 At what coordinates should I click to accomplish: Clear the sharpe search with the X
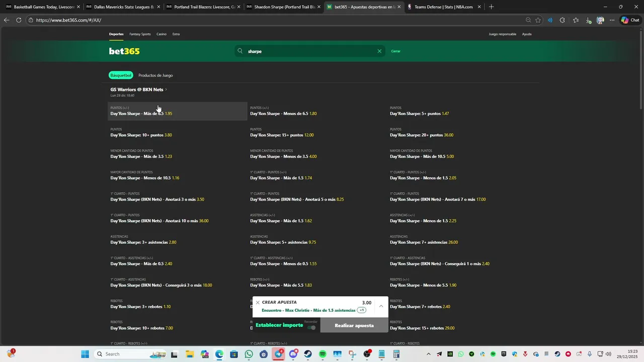tap(379, 51)
